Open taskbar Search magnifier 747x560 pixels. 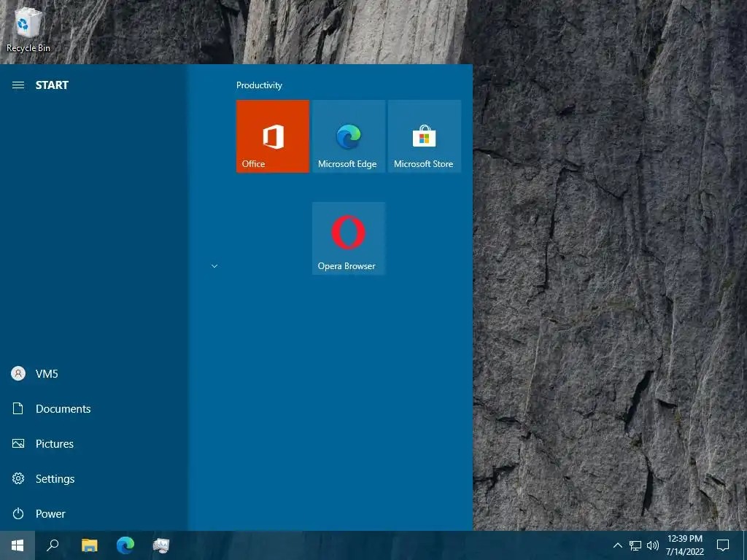[x=53, y=545]
